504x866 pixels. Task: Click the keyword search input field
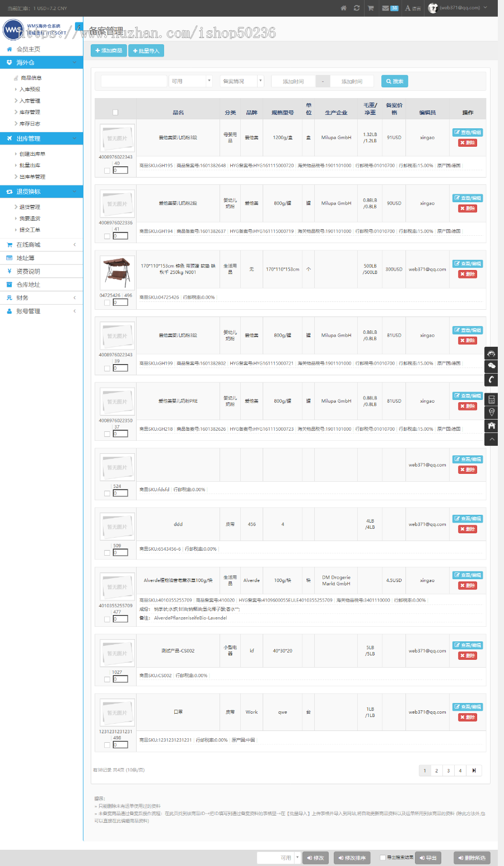[x=134, y=81]
